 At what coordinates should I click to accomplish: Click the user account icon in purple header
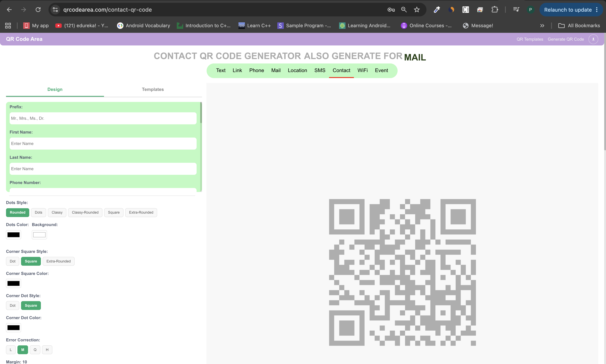593,39
